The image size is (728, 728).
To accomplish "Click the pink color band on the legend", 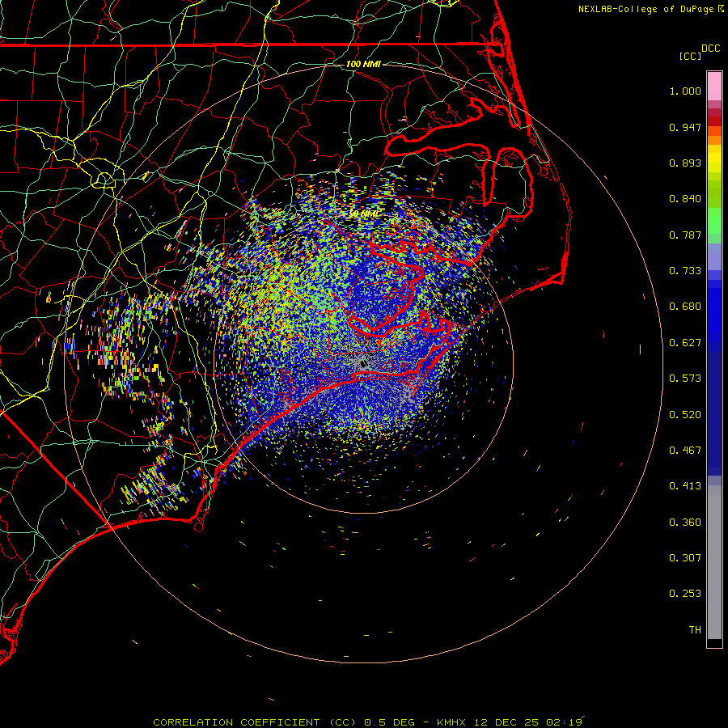I will 714,87.
